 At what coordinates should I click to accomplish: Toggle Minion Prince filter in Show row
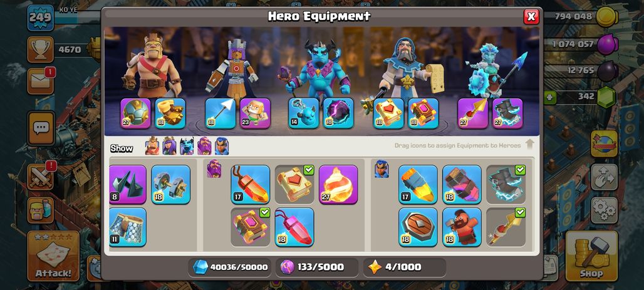pyautogui.click(x=187, y=146)
